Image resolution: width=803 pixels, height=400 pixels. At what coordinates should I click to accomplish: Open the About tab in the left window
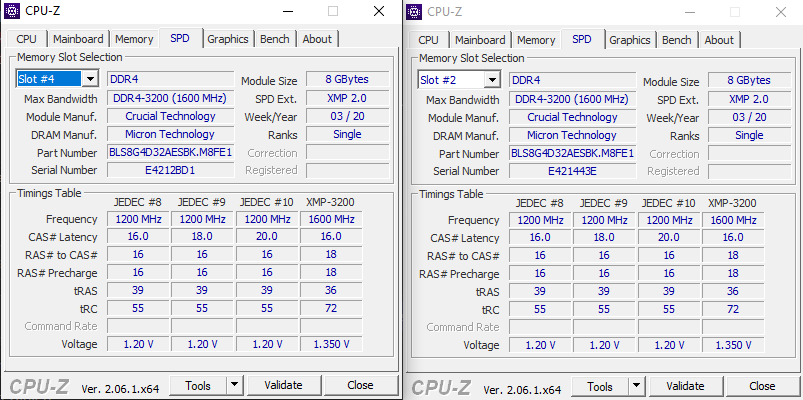pos(317,39)
